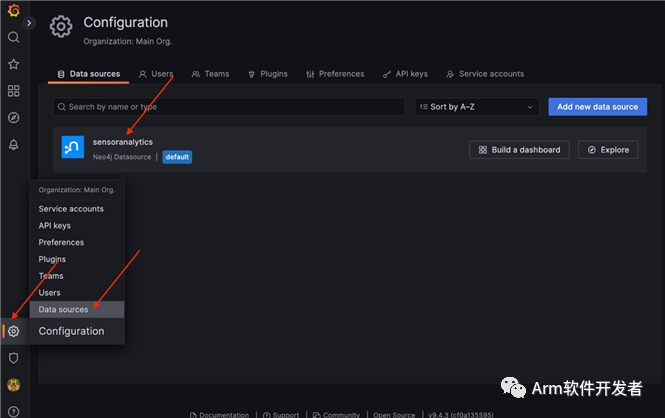Open the Grafana home logo

14,10
